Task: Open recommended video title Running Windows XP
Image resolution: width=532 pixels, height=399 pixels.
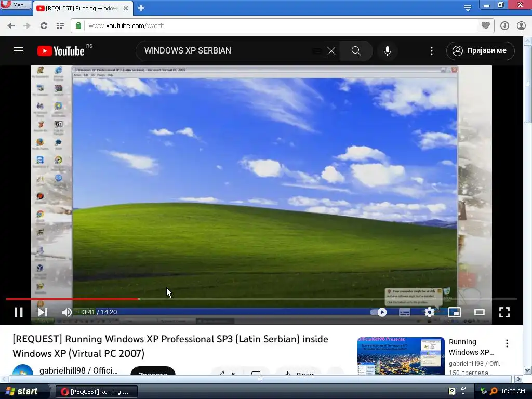Action: pos(472,347)
